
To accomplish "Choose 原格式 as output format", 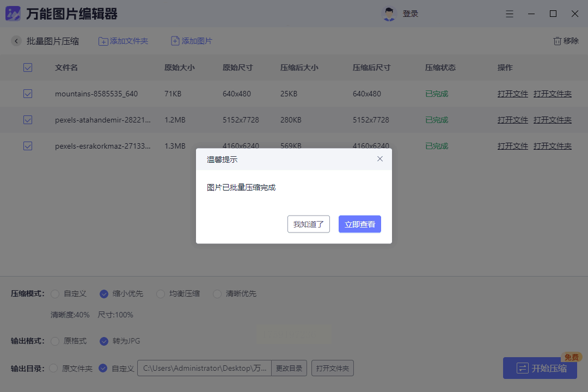I will pos(55,341).
